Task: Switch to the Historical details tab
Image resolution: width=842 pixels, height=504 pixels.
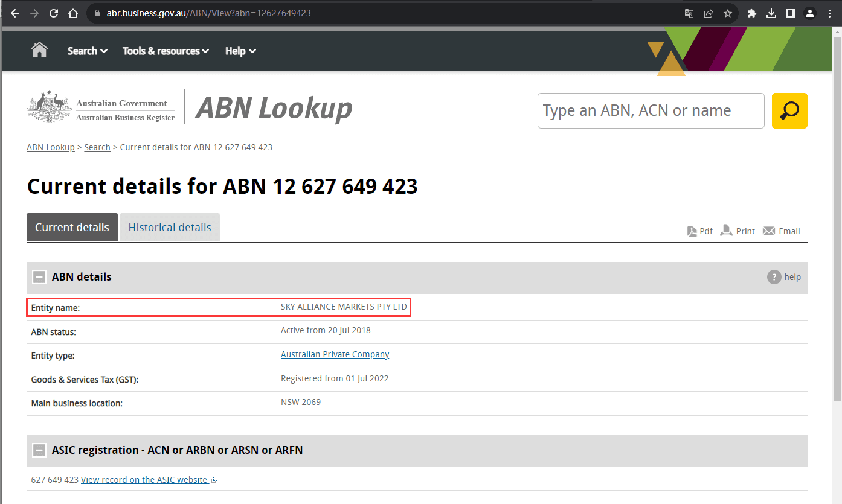Action: click(x=170, y=227)
